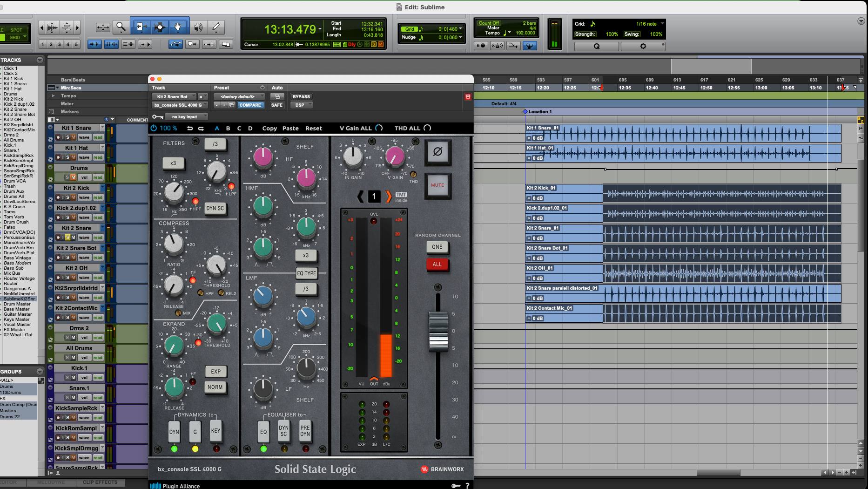The height and width of the screenshot is (489, 868).
Task: Select settings slot B
Action: pos(228,128)
